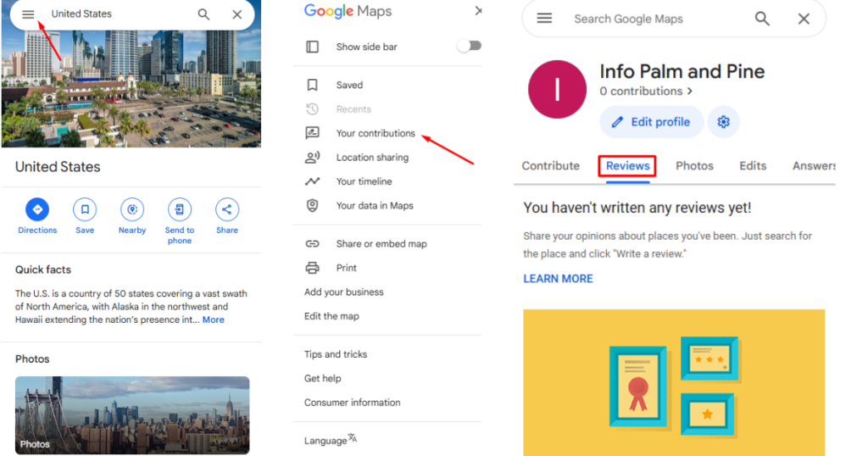Switch to Reviews tab
This screenshot has height=456, width=868.
(x=628, y=166)
